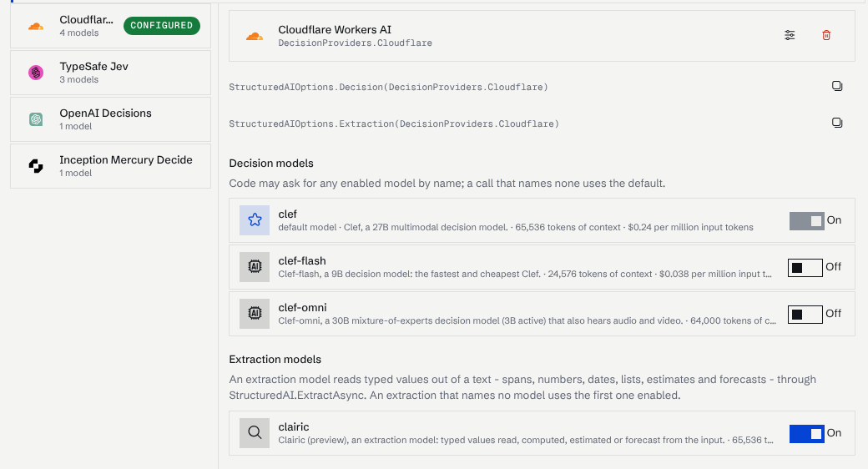
Task: Click the Decision models heading
Action: [x=271, y=164]
